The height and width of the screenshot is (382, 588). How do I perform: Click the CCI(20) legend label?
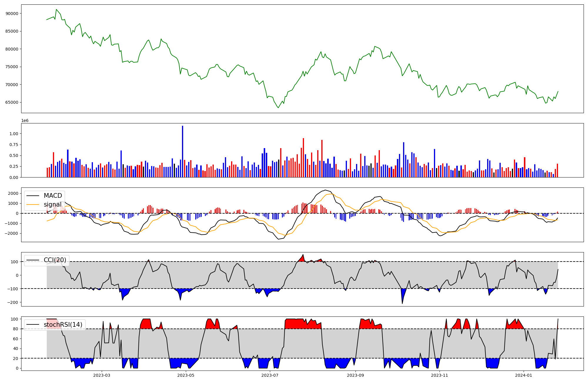tap(55, 260)
